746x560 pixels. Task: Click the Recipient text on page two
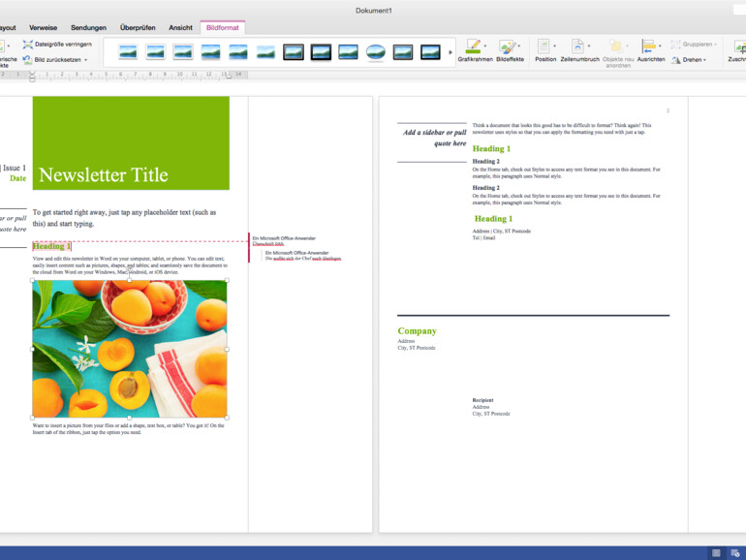pos(482,400)
